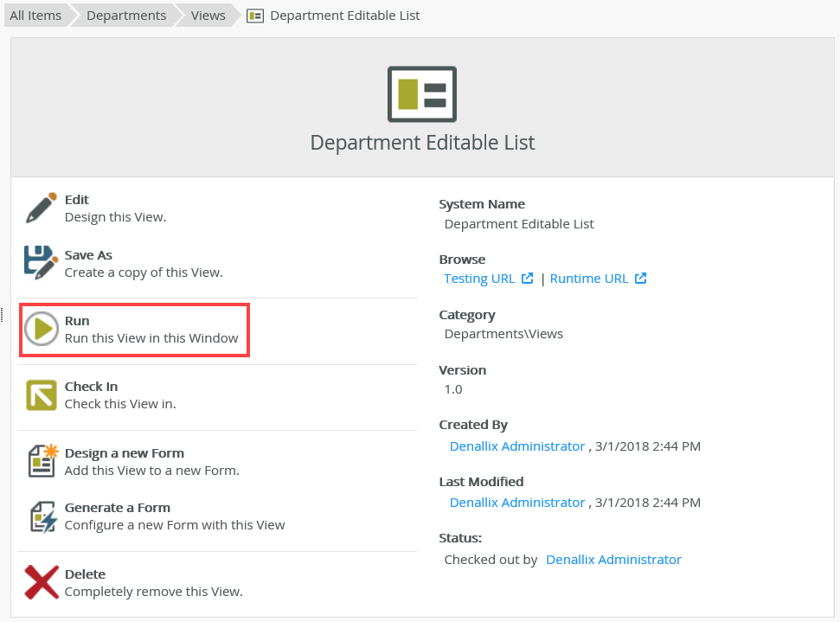The image size is (840, 622).
Task: Open the Testing URL link
Action: [x=479, y=279]
